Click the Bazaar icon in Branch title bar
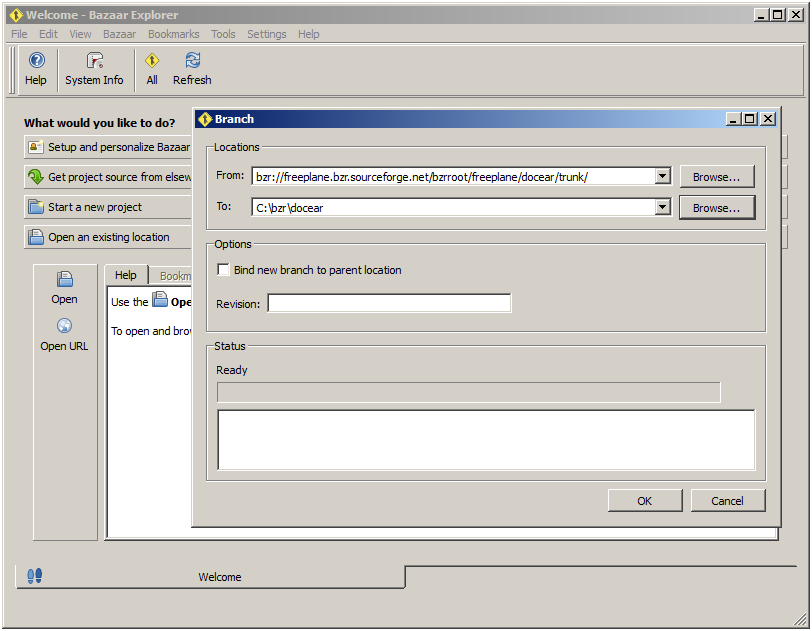This screenshot has height=631, width=812. point(205,119)
